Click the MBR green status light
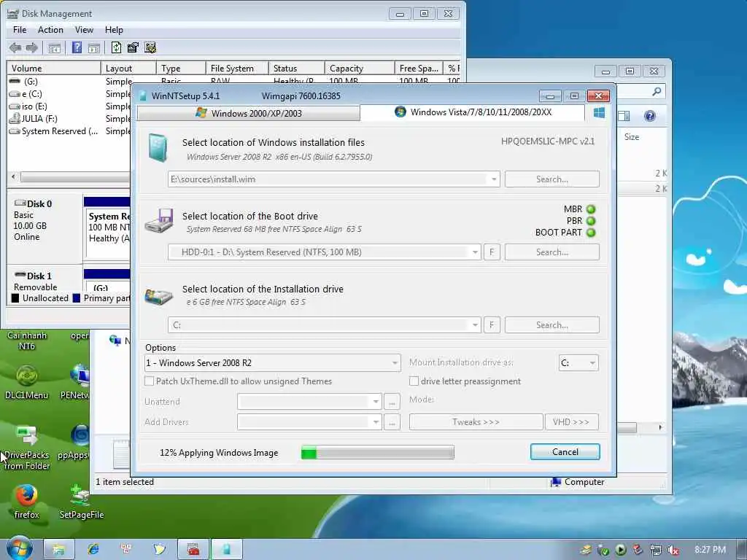This screenshot has height=560, width=747. pos(591,209)
